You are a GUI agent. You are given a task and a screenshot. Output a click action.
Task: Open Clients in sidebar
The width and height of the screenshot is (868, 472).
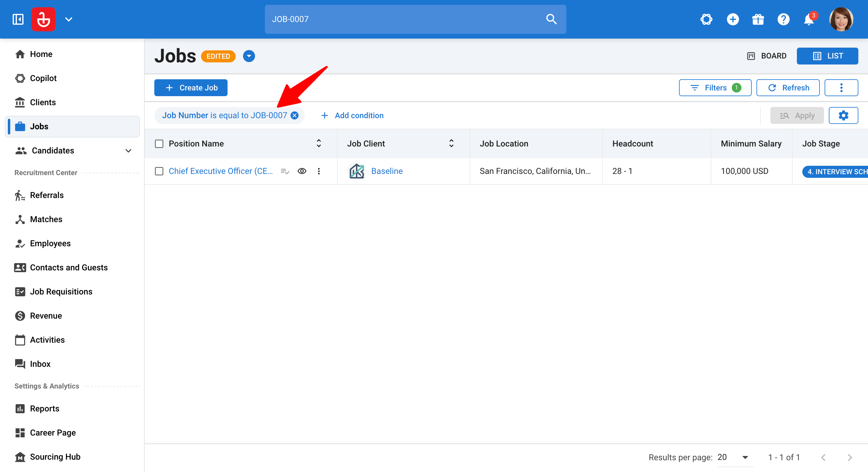click(x=72, y=102)
